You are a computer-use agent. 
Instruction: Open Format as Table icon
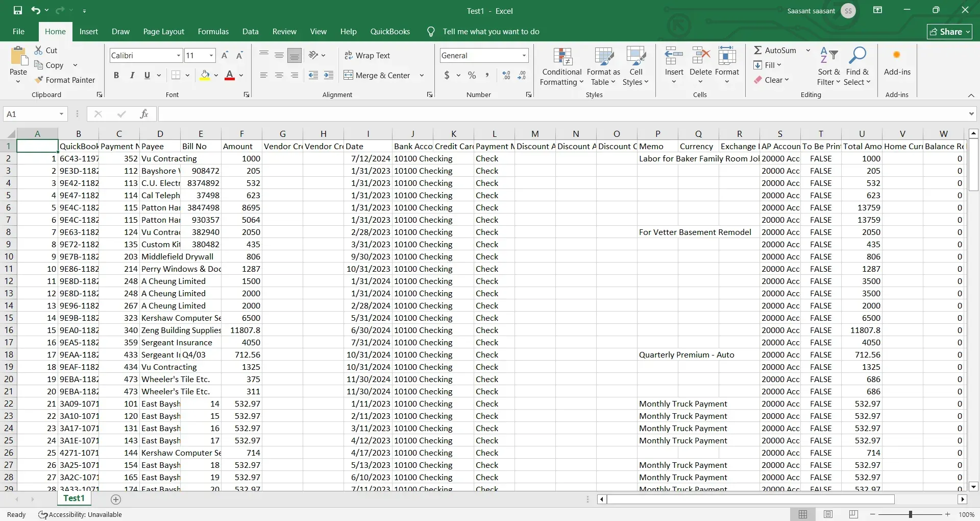[604, 56]
